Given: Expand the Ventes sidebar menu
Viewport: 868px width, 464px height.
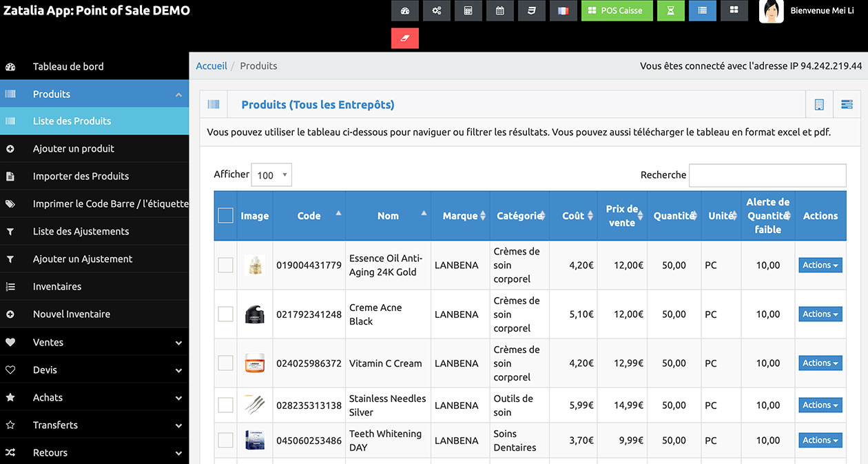Looking at the screenshot, I should point(94,342).
